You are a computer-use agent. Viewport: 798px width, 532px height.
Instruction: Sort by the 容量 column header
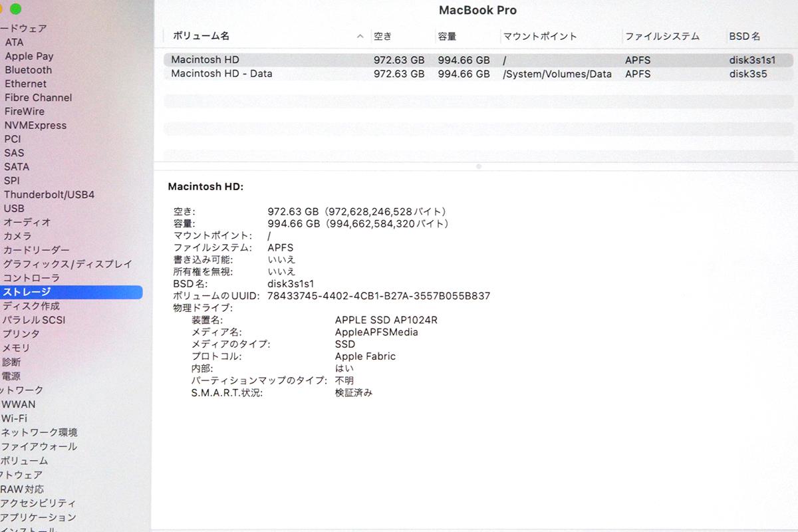point(447,37)
